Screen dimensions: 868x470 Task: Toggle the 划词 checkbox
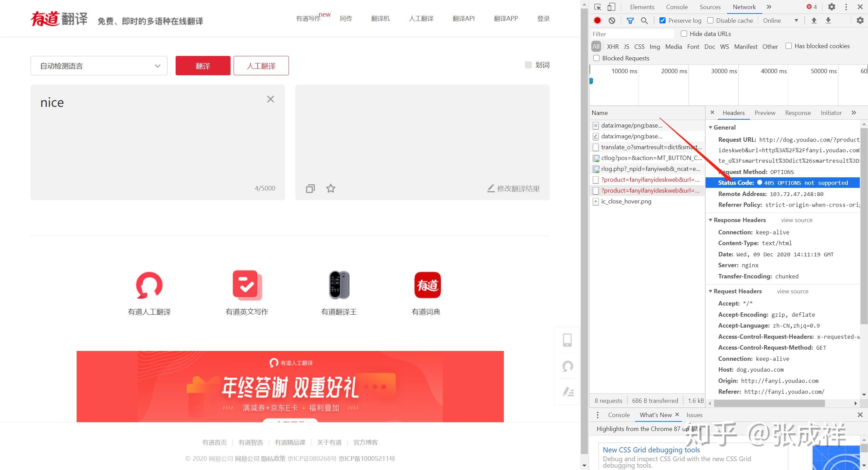click(528, 65)
